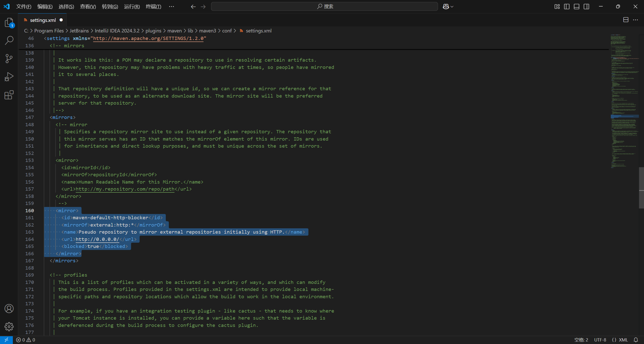
Task: Open remote window indicator in status bar
Action: pyautogui.click(x=7, y=340)
